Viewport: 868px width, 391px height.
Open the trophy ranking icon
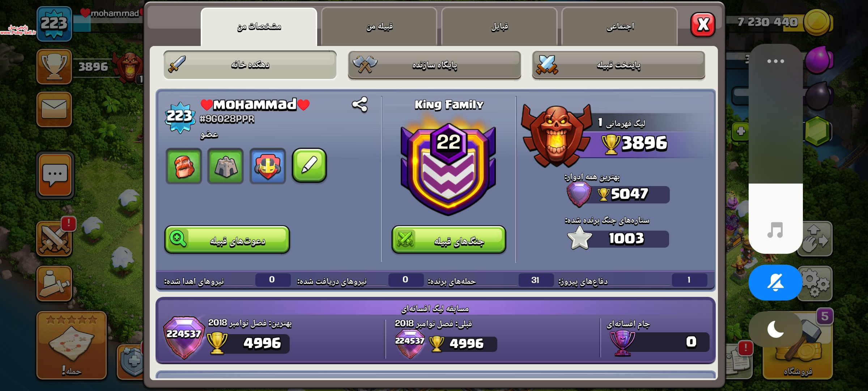pos(54,67)
